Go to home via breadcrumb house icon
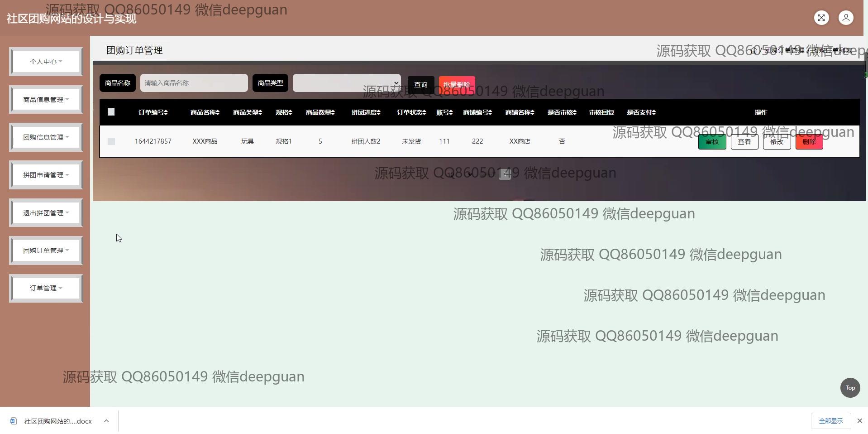868x434 pixels. point(754,51)
